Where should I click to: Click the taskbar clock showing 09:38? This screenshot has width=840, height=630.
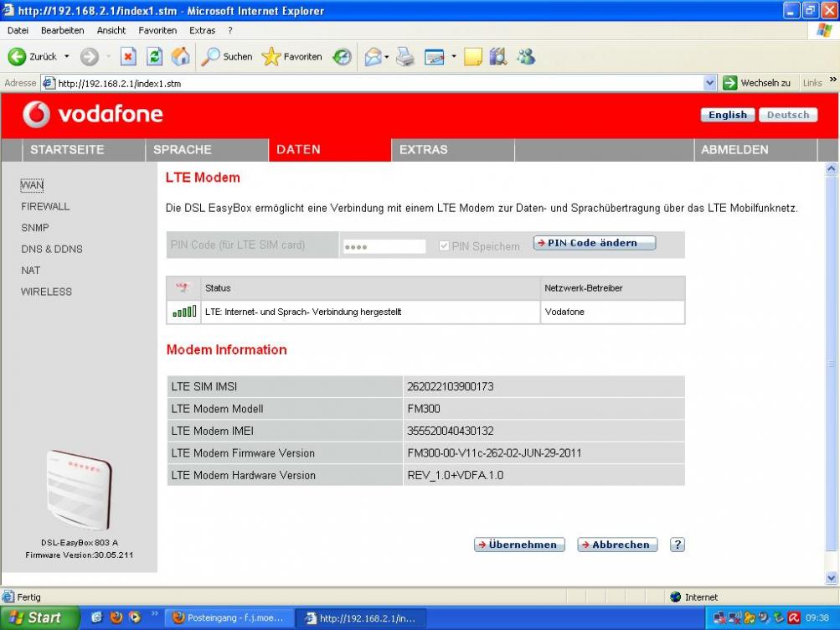[x=817, y=618]
